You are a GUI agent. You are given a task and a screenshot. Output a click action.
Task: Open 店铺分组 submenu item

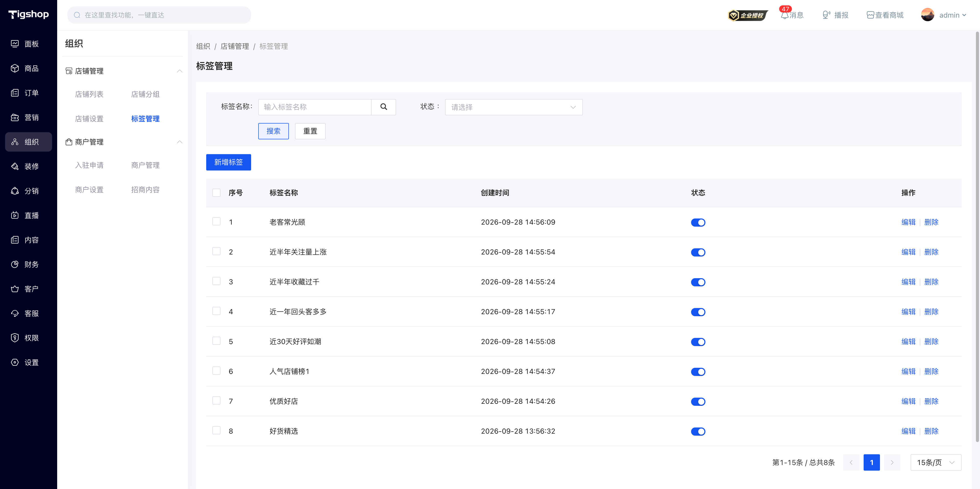pyautogui.click(x=145, y=94)
